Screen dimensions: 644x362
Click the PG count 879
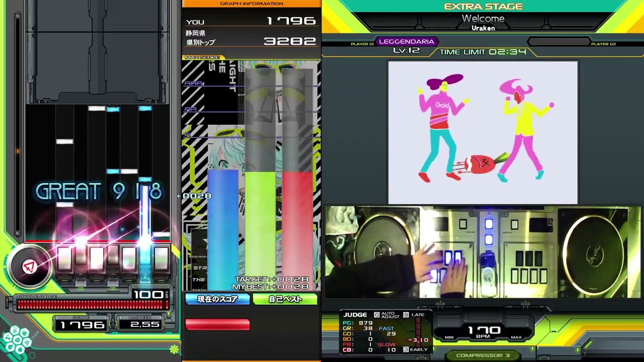366,323
